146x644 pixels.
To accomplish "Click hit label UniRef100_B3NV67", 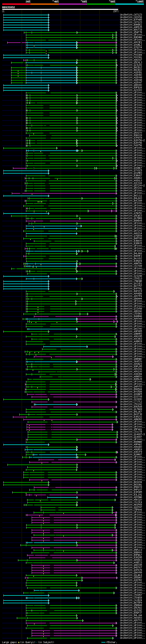I will pos(131,175).
